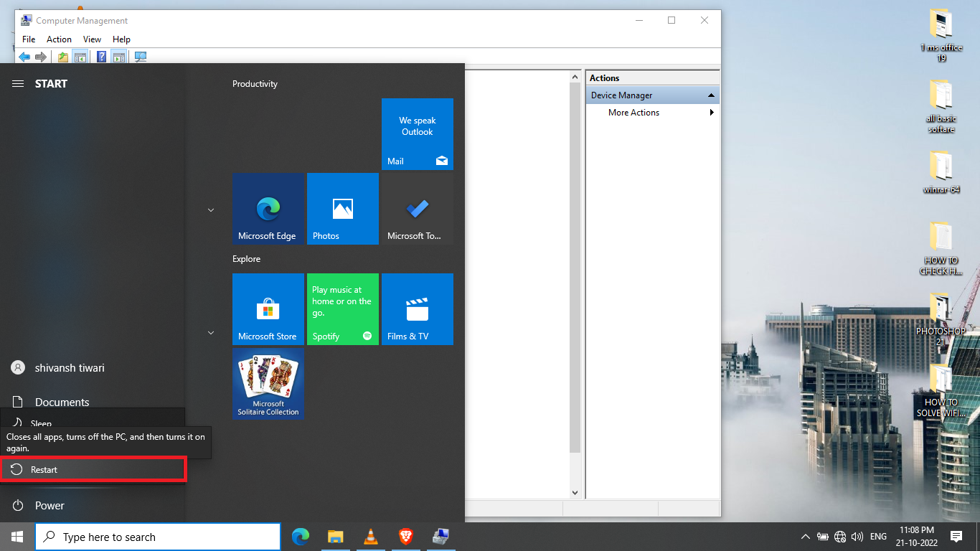Click the Productivity group heading
The width and height of the screenshot is (980, 551).
(x=255, y=84)
